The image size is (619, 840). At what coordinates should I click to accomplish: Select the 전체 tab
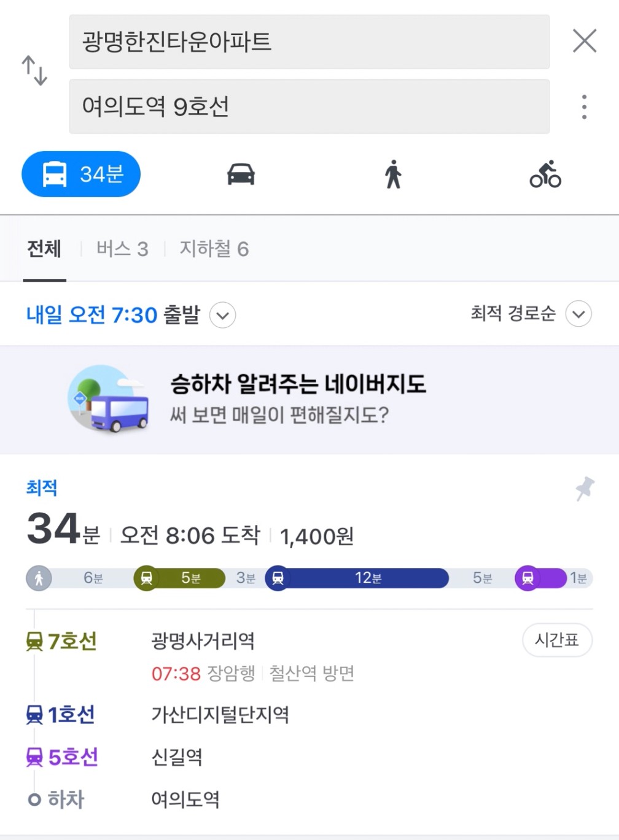click(x=44, y=249)
